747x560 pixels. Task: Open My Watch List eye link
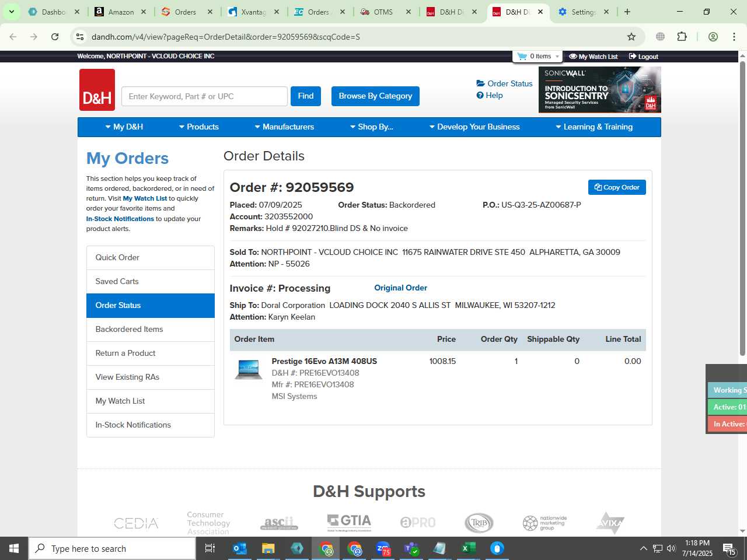tap(593, 57)
